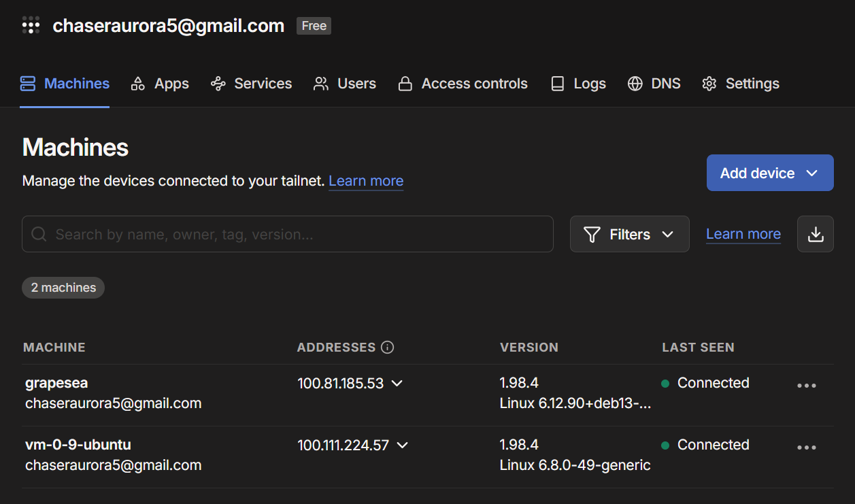Viewport: 855px width, 504px height.
Task: Click the download/export machines icon
Action: 815,234
